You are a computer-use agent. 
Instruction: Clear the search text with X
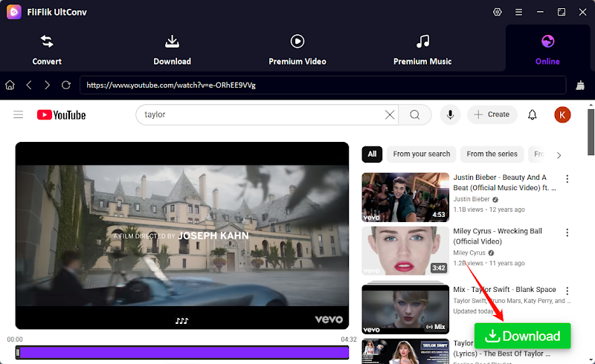click(x=390, y=114)
